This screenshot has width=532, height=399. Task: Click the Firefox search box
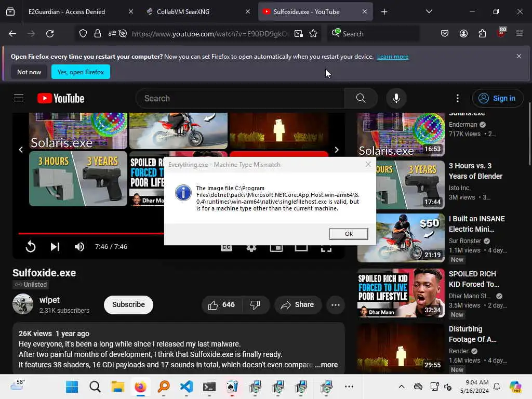pos(373,34)
